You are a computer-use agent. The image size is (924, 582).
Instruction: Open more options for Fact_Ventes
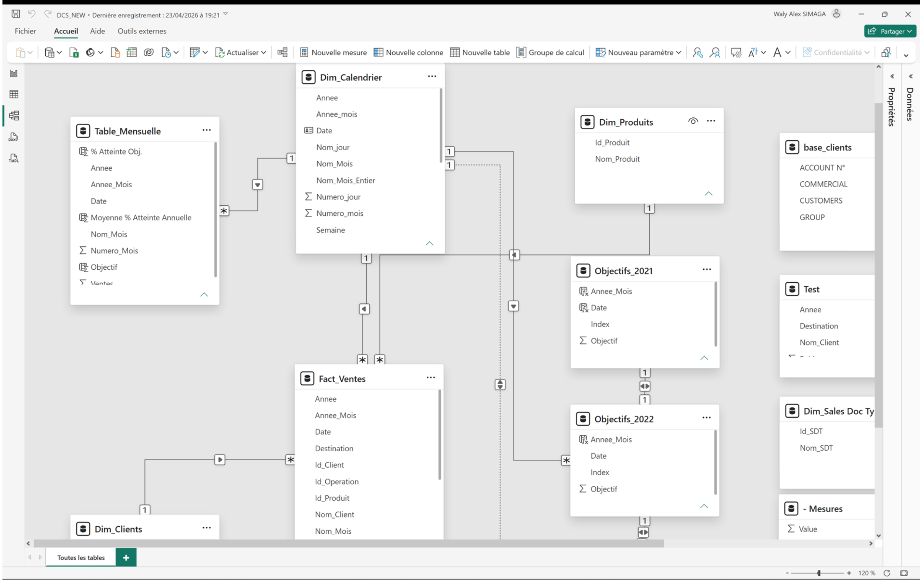(x=431, y=378)
